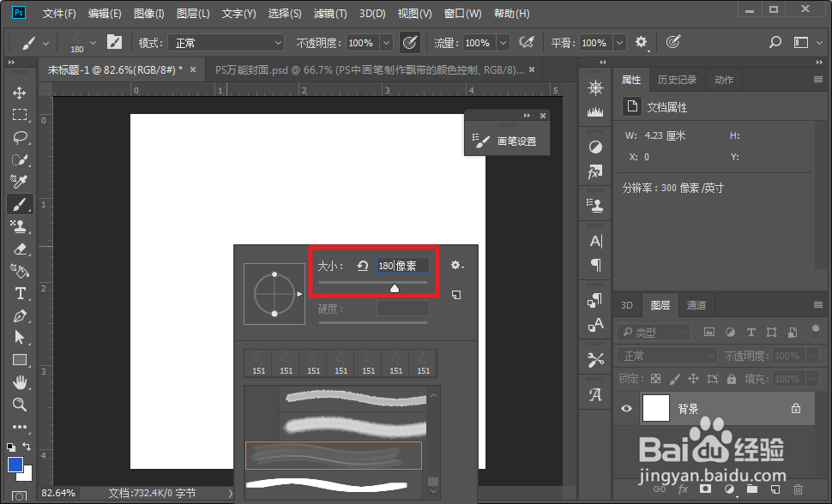This screenshot has height=504, width=832.
Task: Open the Paragraph panel icon
Action: [595, 265]
